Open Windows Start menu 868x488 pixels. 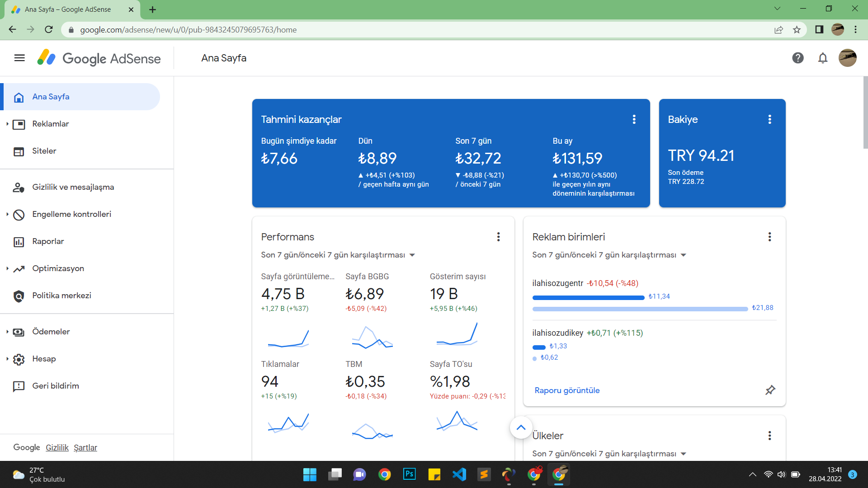pos(310,474)
